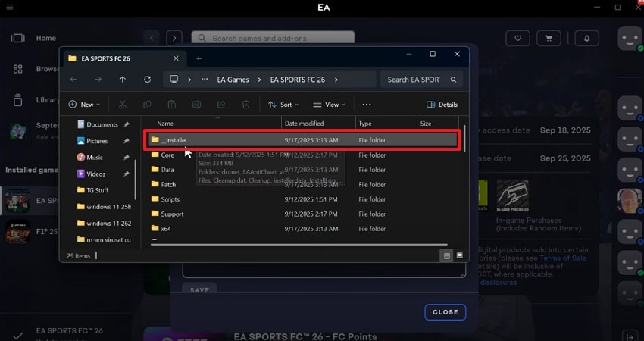644x341 pixels.
Task: Select the EA SPORTS FC 26 Explorer tab
Action: pos(123,58)
